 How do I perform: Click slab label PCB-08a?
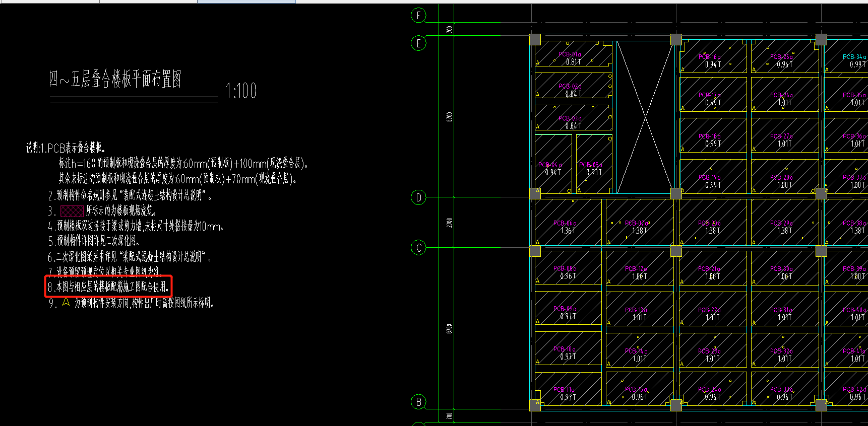pyautogui.click(x=565, y=268)
